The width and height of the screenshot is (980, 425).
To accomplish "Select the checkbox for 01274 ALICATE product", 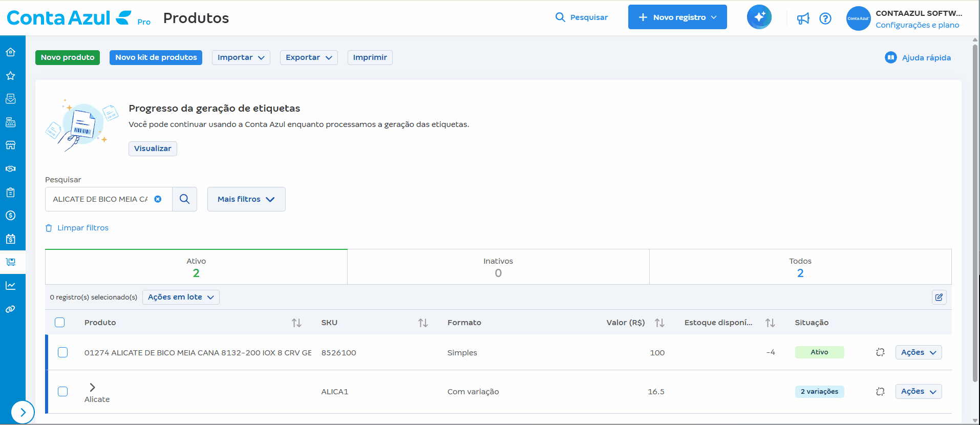I will pos(62,352).
